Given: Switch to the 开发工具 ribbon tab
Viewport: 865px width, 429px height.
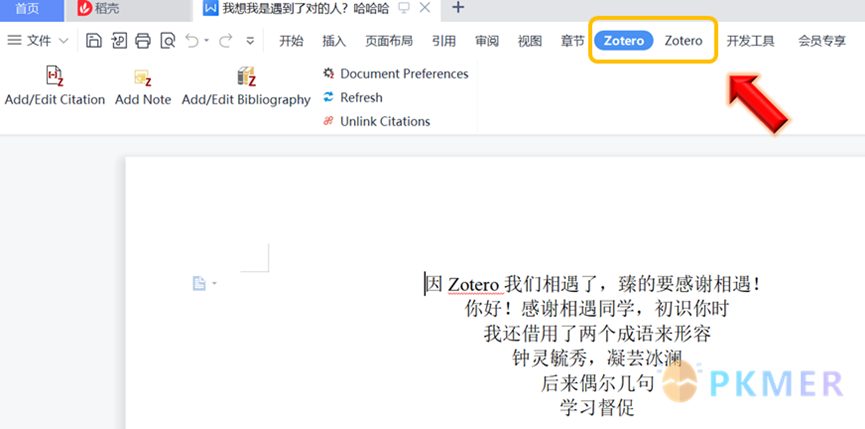Looking at the screenshot, I should (x=750, y=41).
